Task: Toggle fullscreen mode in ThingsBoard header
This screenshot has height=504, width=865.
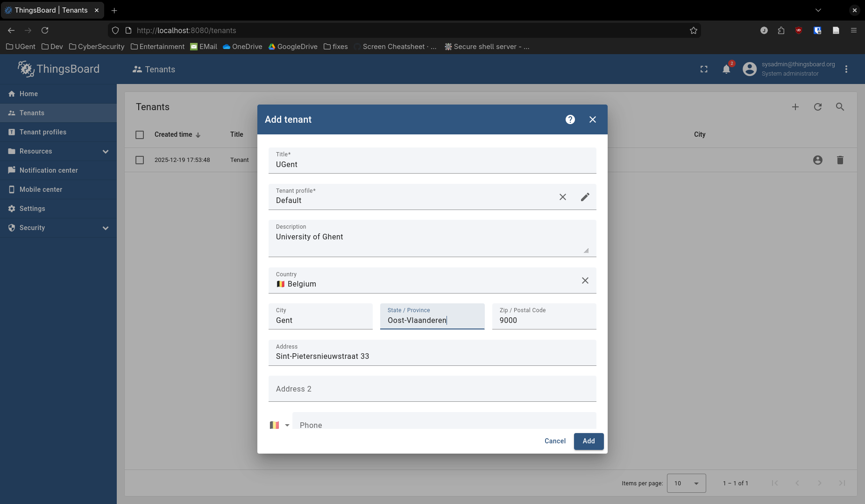Action: pyautogui.click(x=704, y=70)
